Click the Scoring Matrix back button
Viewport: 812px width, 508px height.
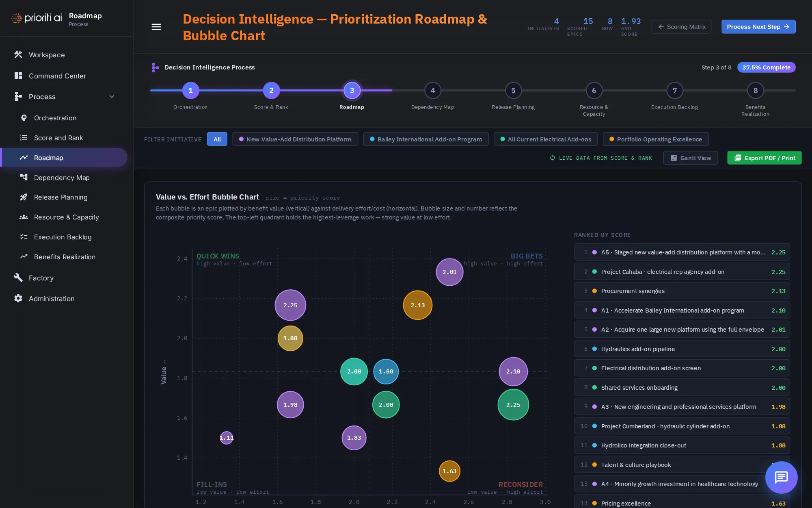(682, 27)
